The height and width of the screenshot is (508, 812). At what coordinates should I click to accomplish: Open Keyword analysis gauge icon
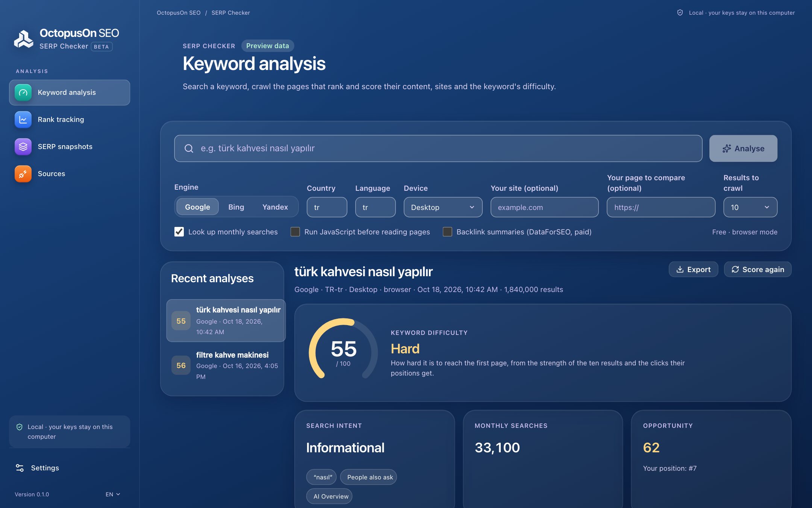[x=23, y=93]
